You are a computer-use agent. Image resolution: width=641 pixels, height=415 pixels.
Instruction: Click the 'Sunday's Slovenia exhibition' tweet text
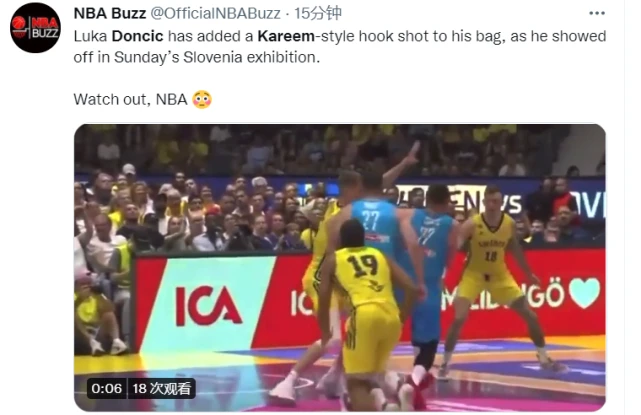tap(217, 57)
